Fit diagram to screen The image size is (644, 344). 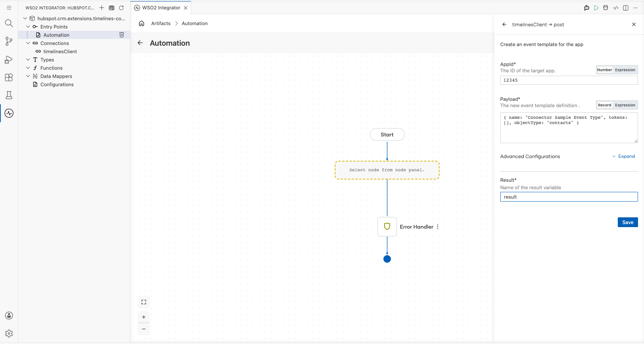tap(144, 302)
